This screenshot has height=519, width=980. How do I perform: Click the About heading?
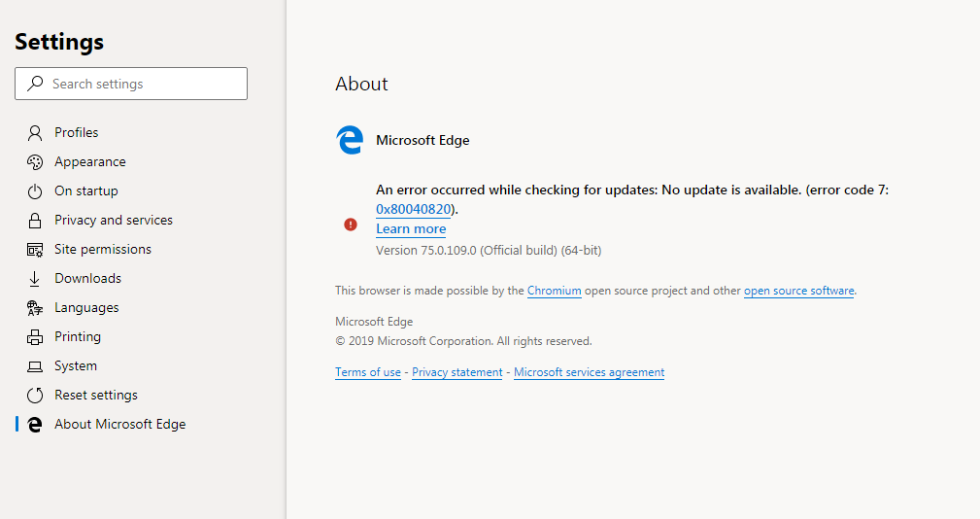point(361,84)
